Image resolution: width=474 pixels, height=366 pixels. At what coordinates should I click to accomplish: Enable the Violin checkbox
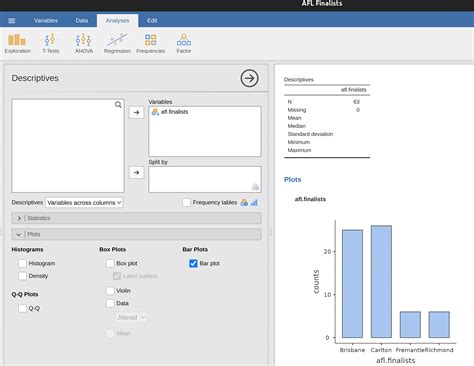pyautogui.click(x=110, y=291)
